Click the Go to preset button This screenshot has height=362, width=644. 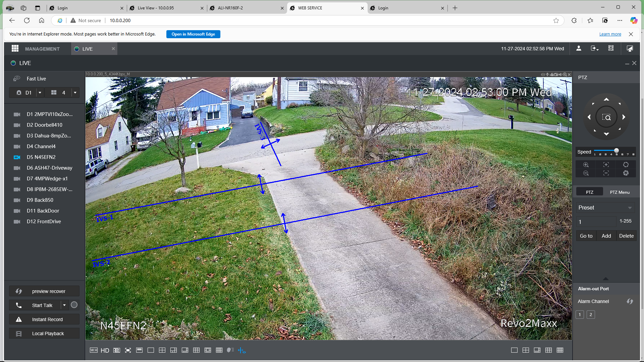[x=586, y=236]
